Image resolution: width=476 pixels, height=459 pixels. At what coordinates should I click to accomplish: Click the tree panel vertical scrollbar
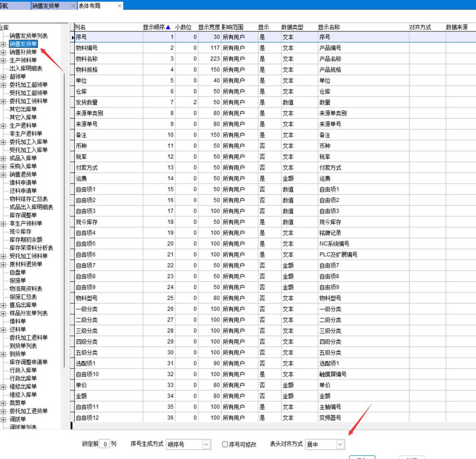(x=65, y=190)
